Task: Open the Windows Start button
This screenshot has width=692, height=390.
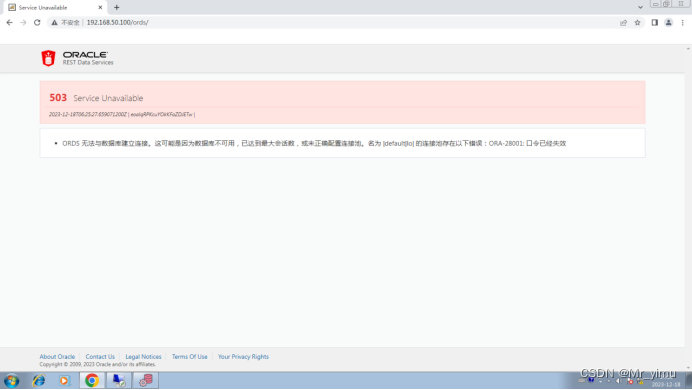Action: (x=11, y=380)
